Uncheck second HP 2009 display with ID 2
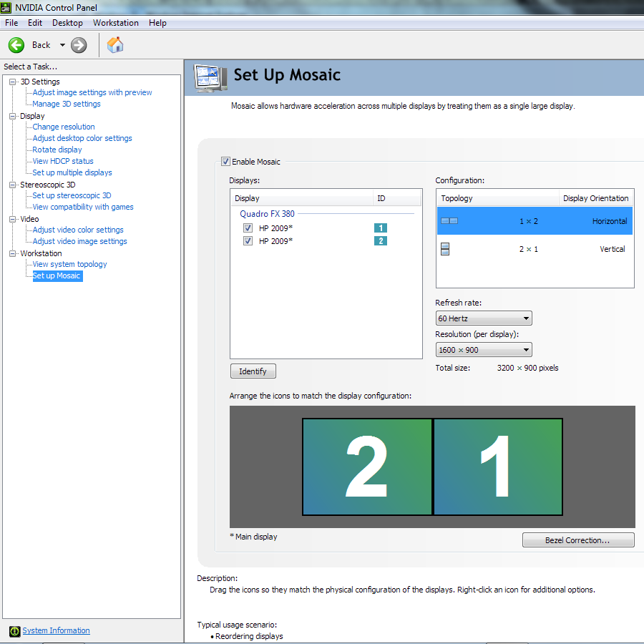This screenshot has height=644, width=644. [248, 240]
